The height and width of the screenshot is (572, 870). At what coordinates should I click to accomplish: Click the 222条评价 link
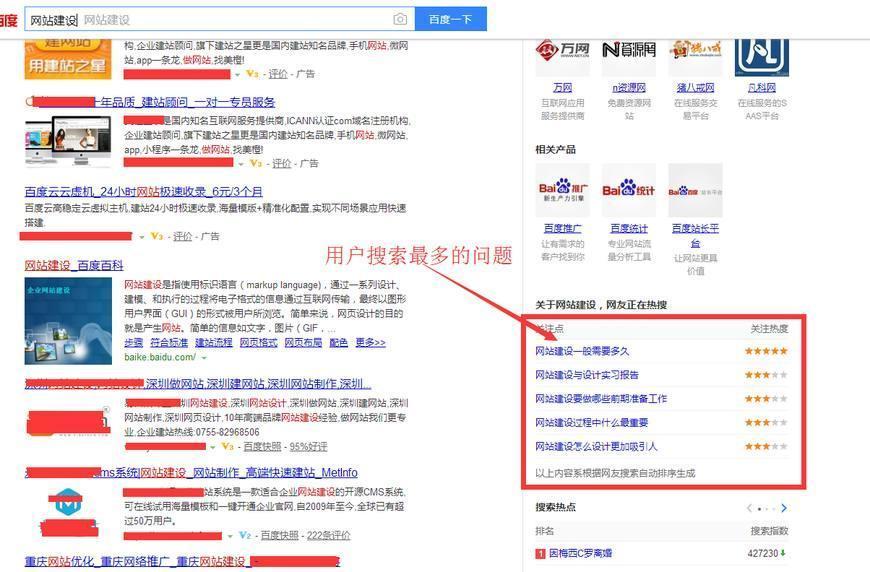coord(328,535)
